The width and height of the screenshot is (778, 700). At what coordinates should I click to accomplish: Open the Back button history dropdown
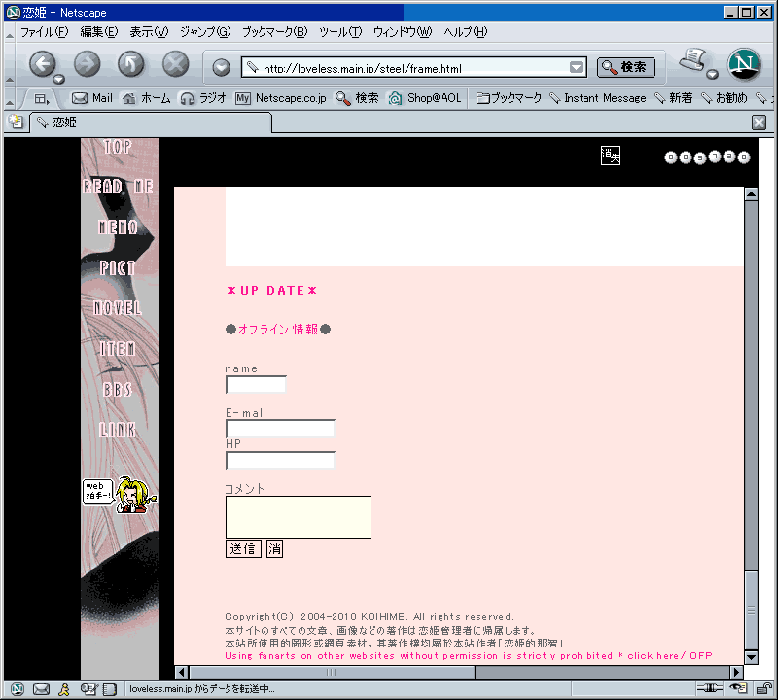point(59,80)
